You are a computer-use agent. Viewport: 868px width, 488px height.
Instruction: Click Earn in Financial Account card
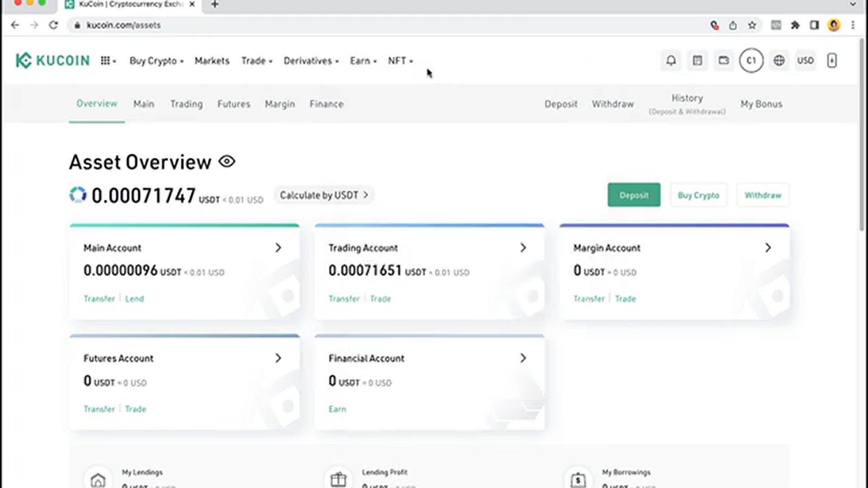point(337,409)
